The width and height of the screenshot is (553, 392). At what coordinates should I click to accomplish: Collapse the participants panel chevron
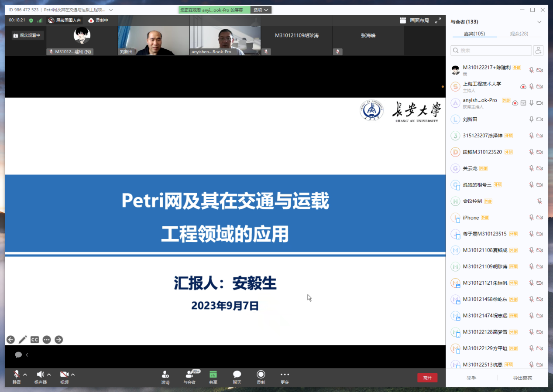coord(539,22)
